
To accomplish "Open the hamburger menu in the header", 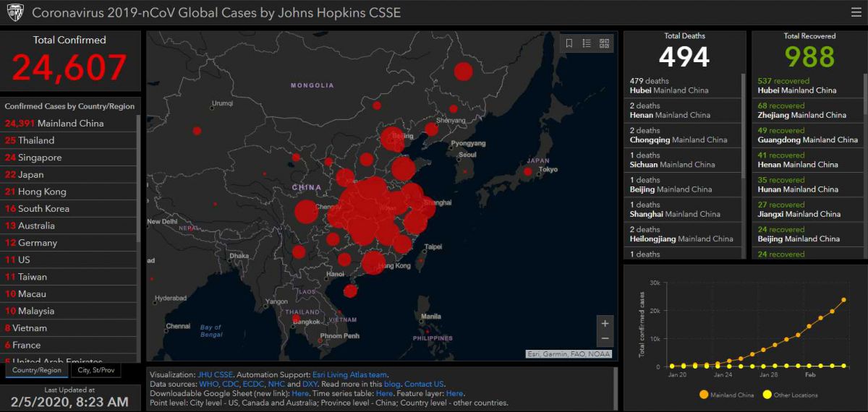I will (856, 12).
